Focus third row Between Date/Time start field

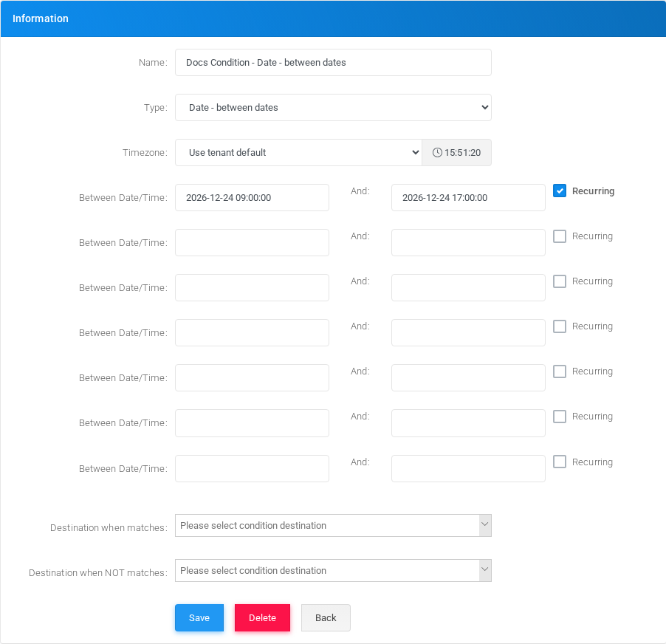click(x=252, y=287)
